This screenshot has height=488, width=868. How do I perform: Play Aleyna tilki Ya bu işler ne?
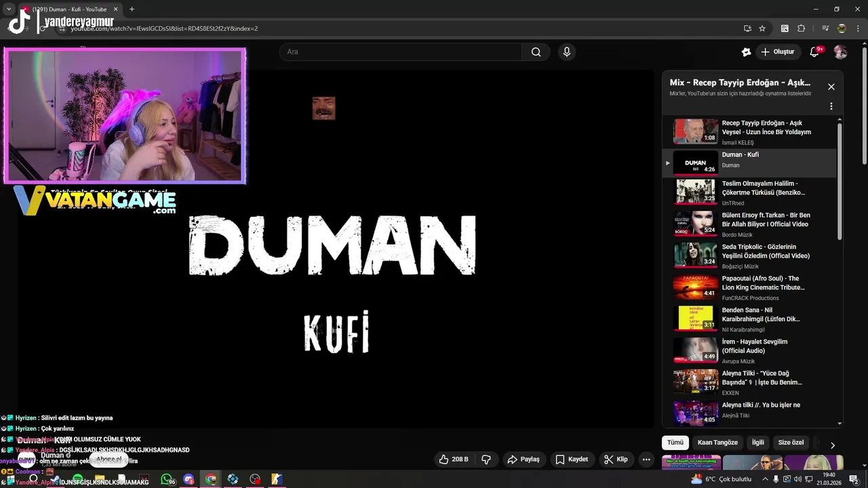[x=751, y=413]
